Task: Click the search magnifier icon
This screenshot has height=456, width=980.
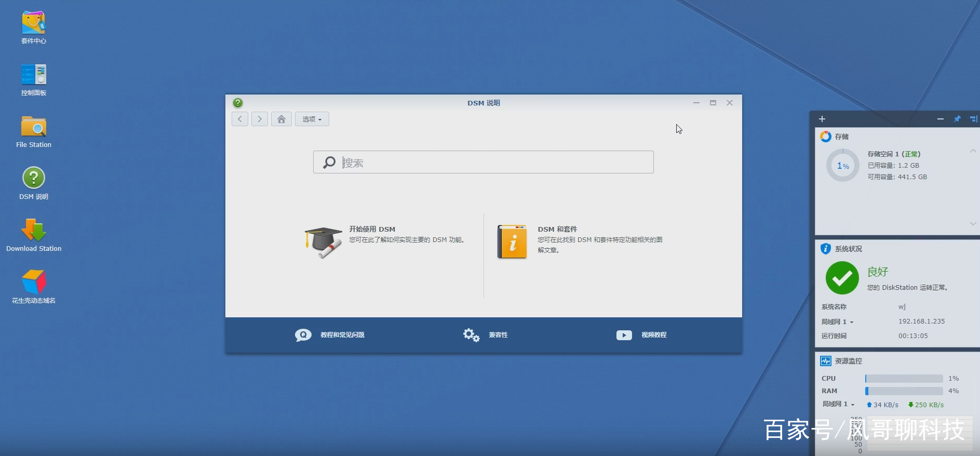Action: click(x=329, y=162)
